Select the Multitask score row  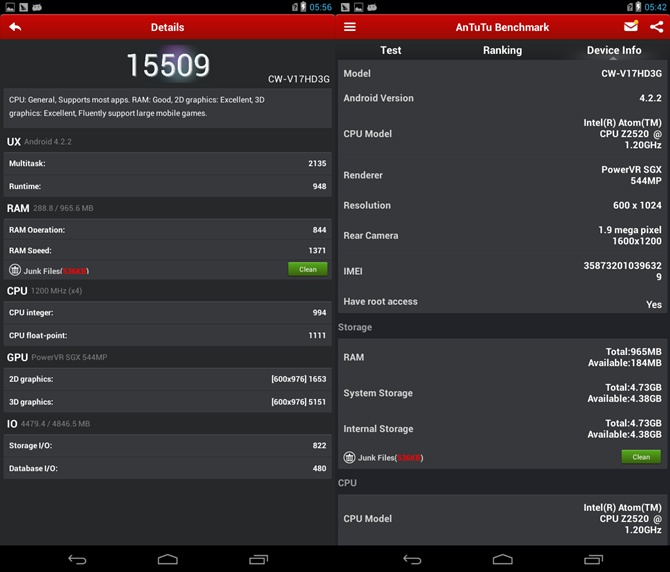(x=168, y=163)
